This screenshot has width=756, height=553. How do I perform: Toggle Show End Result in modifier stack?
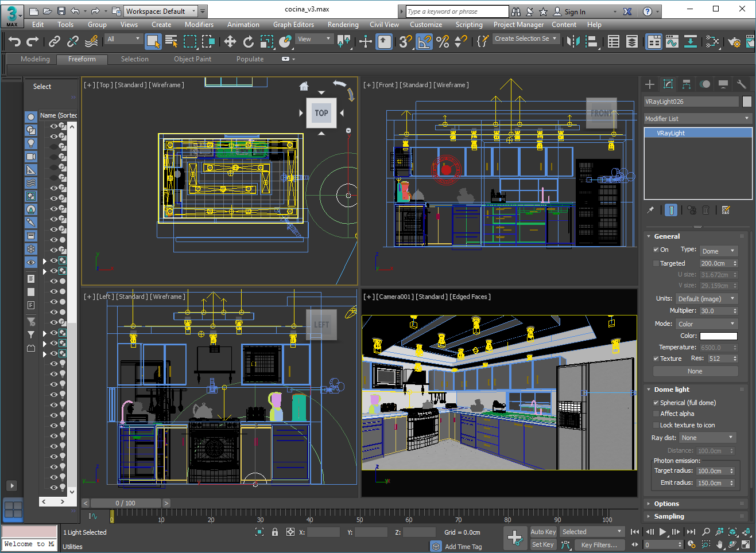tap(671, 210)
